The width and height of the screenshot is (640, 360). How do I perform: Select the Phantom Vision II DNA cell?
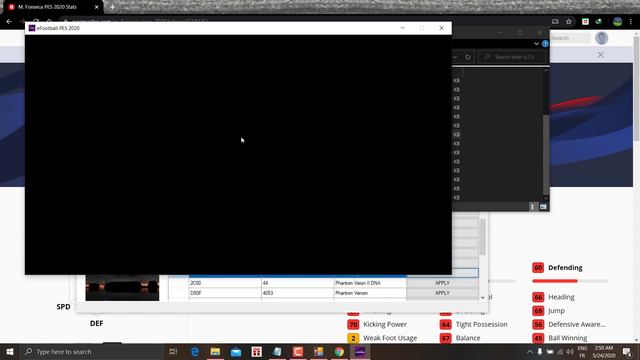coord(370,283)
